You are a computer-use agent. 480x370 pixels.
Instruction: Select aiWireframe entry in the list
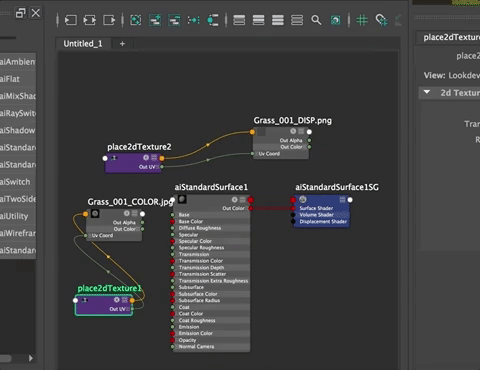click(18, 233)
